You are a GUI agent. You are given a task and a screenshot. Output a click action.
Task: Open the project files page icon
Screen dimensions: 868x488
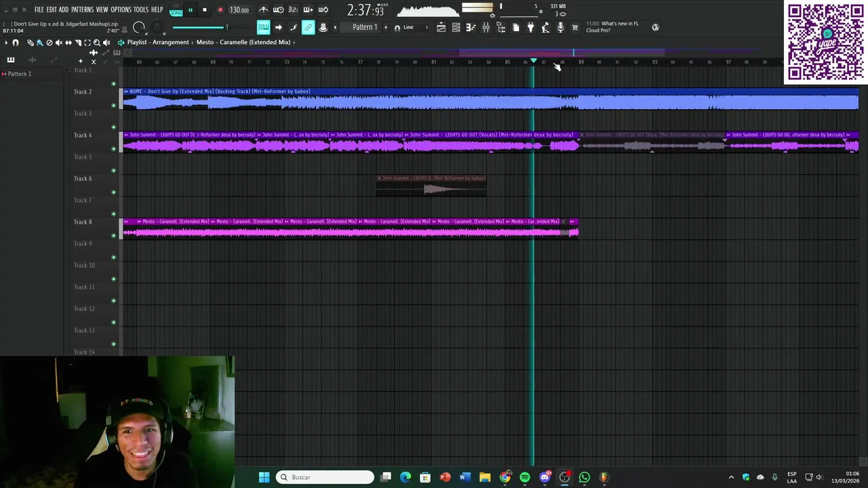pyautogui.click(x=515, y=27)
